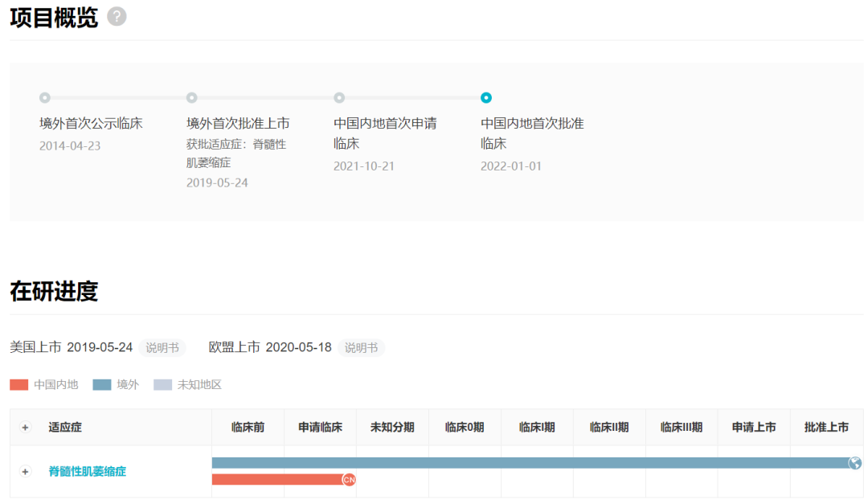
Task: Toggle the 中国内地 red legend swatch
Action: coord(19,385)
